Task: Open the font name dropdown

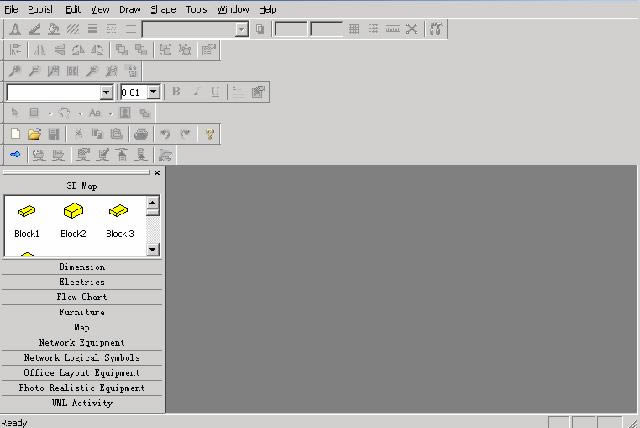Action: pos(106,92)
